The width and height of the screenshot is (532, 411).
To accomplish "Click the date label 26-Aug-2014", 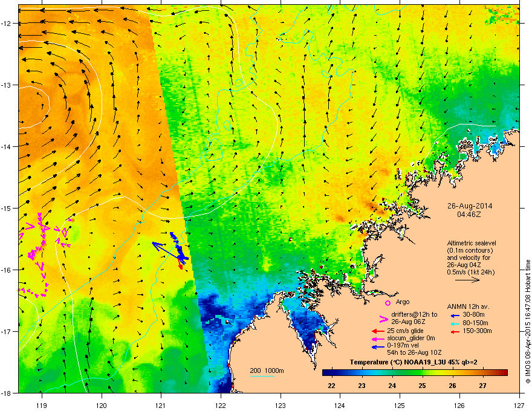I will pyautogui.click(x=470, y=206).
